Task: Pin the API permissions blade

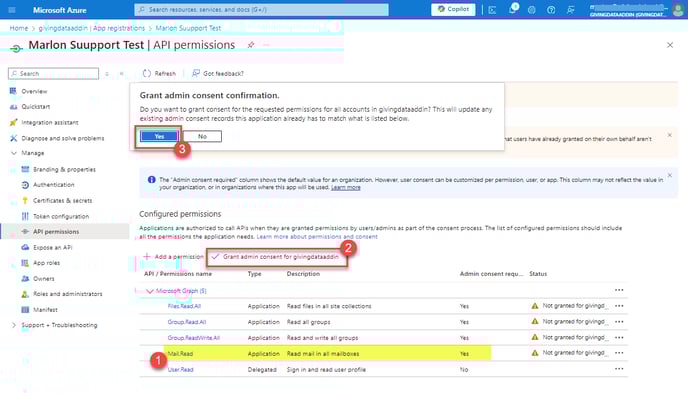Action: tap(251, 45)
